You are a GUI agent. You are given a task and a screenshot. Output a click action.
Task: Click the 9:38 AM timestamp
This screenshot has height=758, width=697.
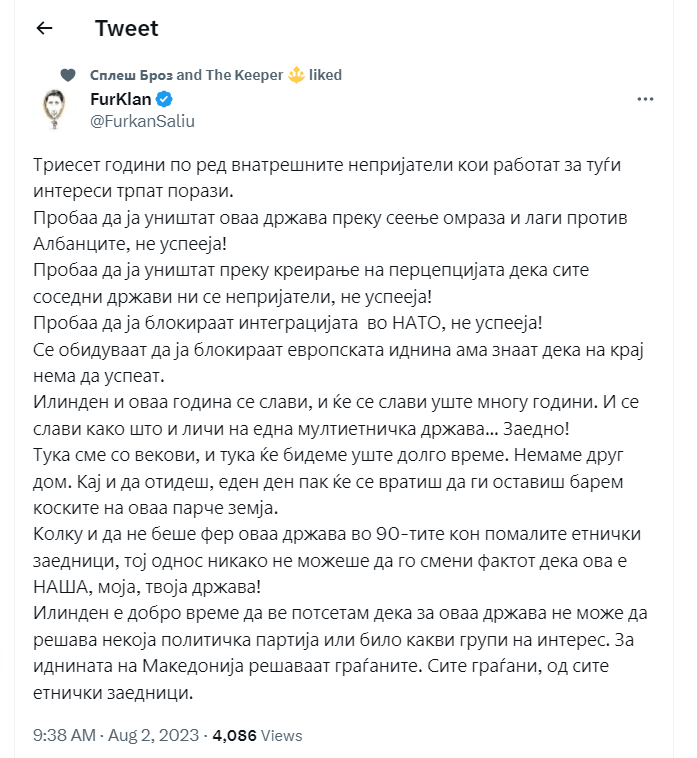[64, 735]
